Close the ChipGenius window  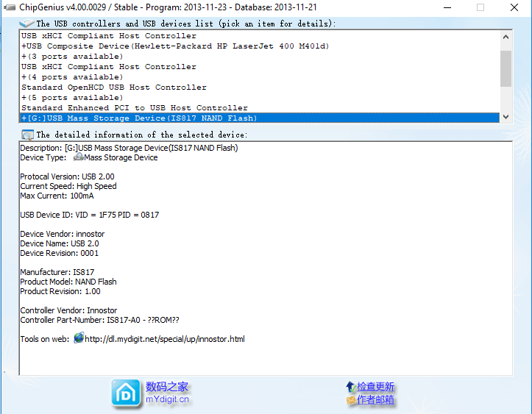tap(514, 7)
